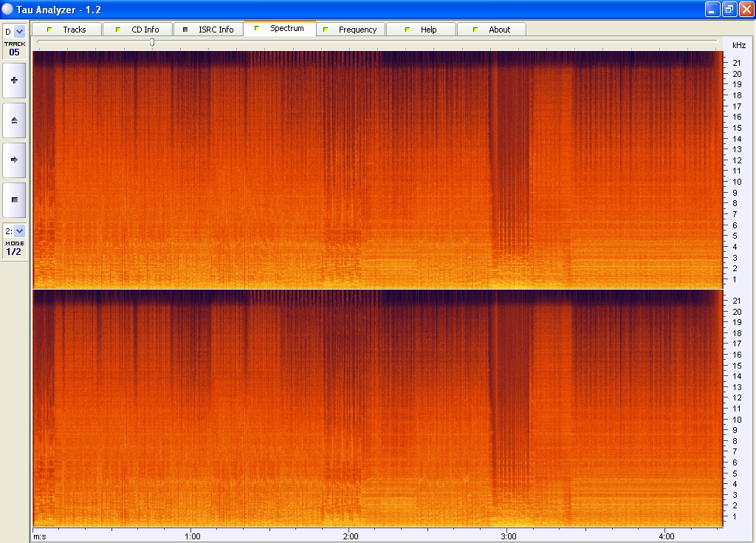The image size is (756, 543).
Task: Click the upper channel spectrogram
Action: pyautogui.click(x=377, y=169)
